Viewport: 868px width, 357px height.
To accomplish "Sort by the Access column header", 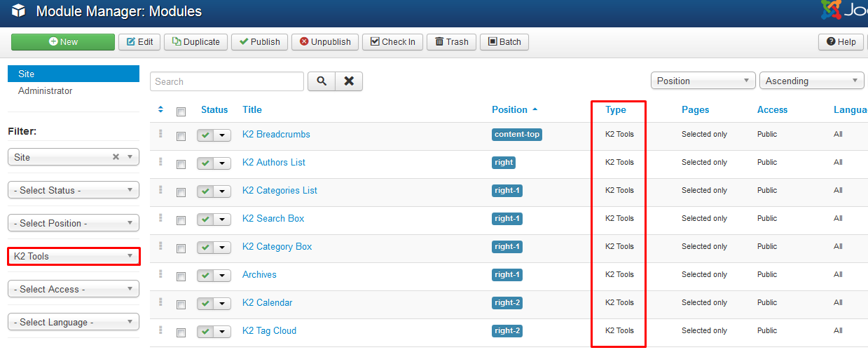I will (772, 109).
